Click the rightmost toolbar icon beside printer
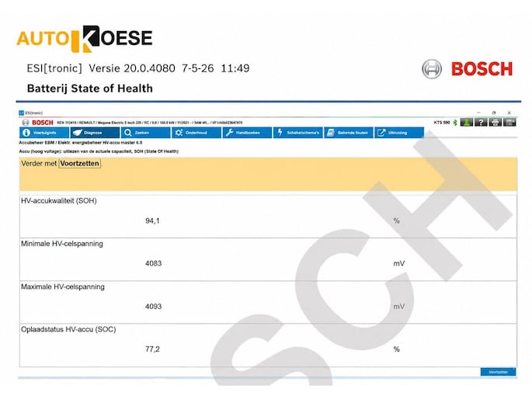The height and width of the screenshot is (399, 532). 509,123
